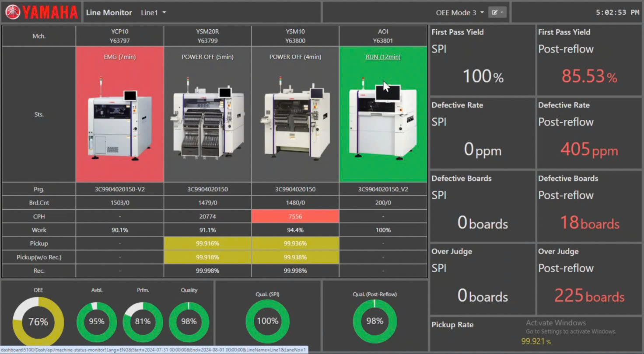644x354 pixels.
Task: Click the red CPH 7556 cell
Action: coord(295,216)
